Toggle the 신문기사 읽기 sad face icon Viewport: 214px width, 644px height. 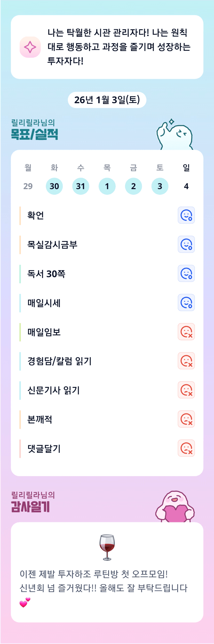(x=186, y=390)
